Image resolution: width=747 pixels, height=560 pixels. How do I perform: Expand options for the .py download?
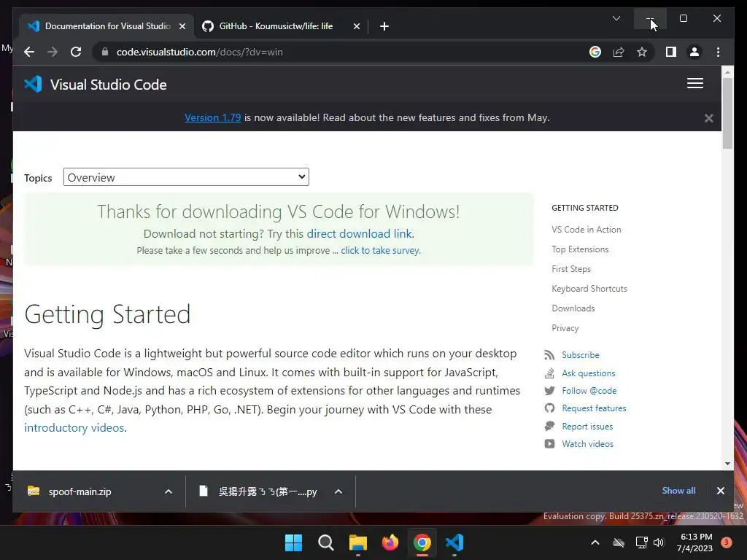pos(338,491)
